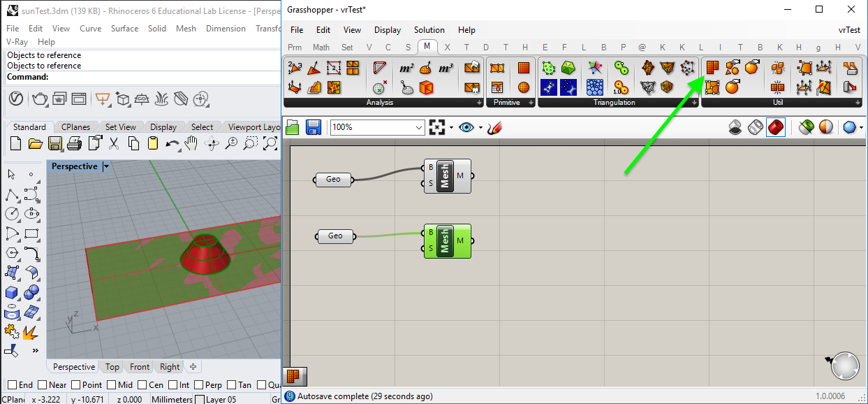This screenshot has height=404, width=868.
Task: Click the Millimeters units status field
Action: 172,399
